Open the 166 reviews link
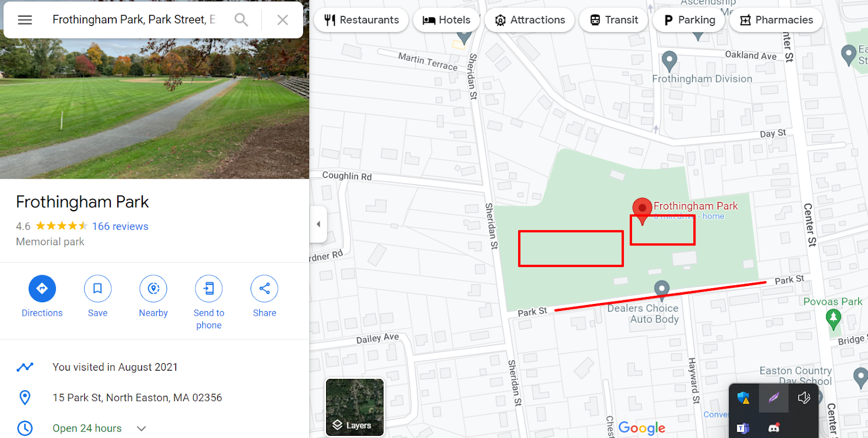The image size is (868, 438). coord(120,226)
